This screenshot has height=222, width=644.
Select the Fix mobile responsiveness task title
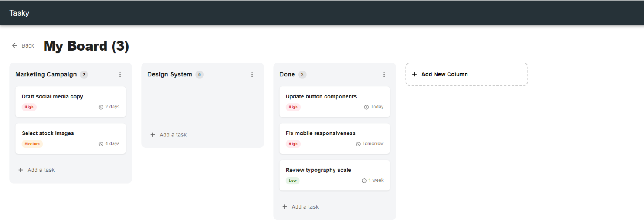click(320, 133)
